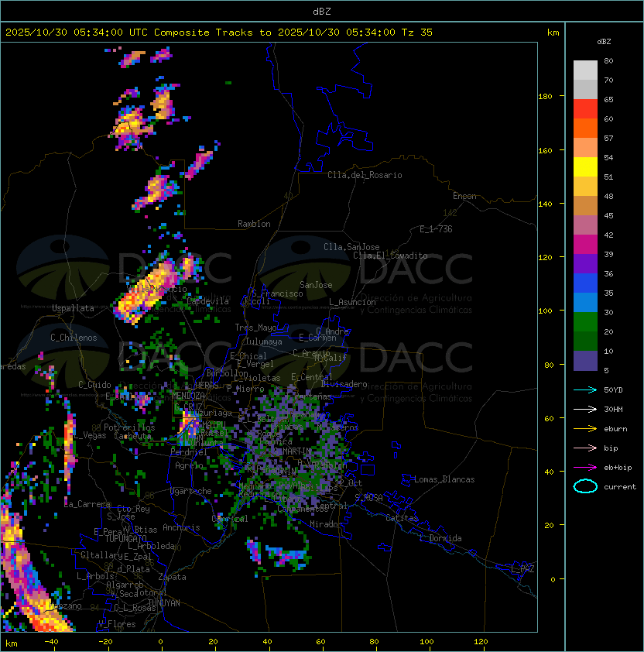
Task: Click the 'Uspallata' map label
Action: point(73,308)
